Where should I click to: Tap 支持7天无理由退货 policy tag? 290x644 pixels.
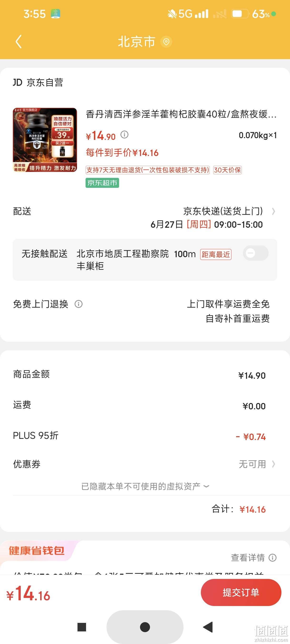[x=148, y=170]
